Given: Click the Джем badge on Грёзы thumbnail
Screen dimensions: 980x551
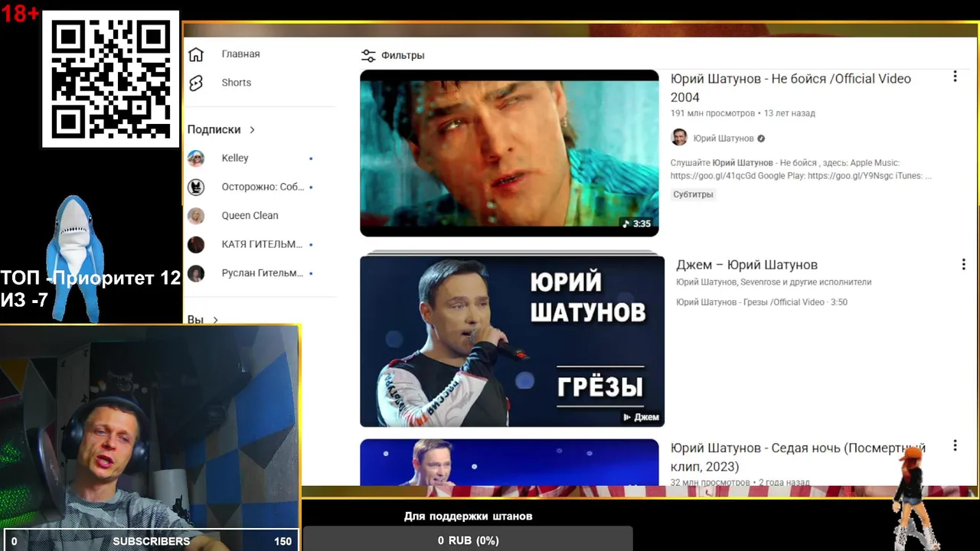Looking at the screenshot, I should pos(641,417).
